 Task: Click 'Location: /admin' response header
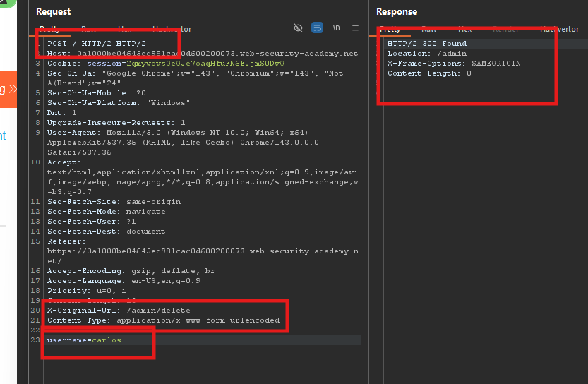[427, 54]
